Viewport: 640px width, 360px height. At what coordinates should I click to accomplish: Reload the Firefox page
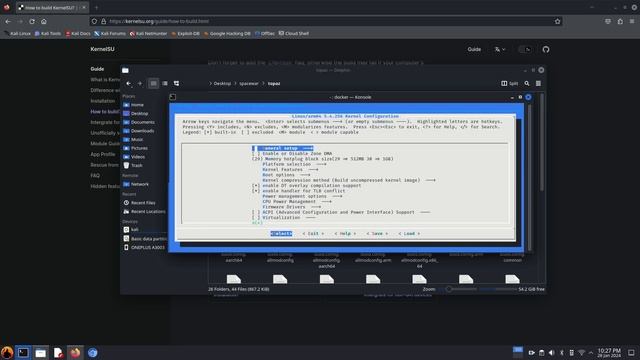point(32,21)
